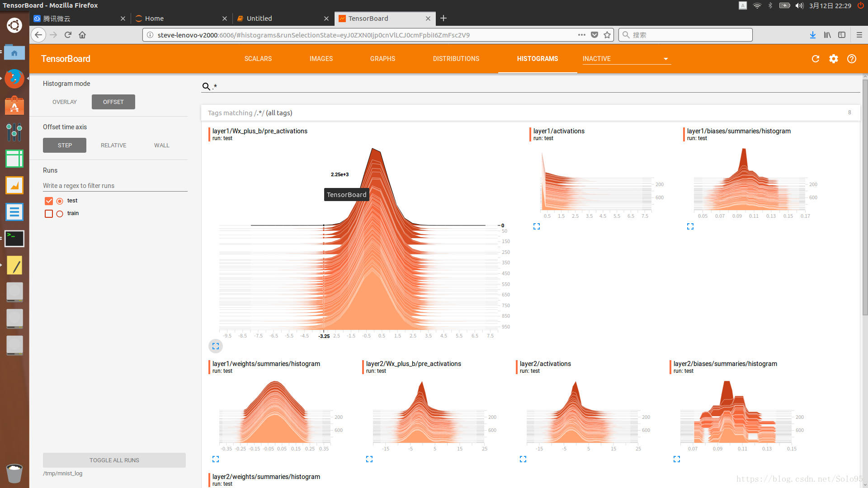The height and width of the screenshot is (488, 868).
Task: Open TensorBoard settings gear
Action: coord(834,59)
